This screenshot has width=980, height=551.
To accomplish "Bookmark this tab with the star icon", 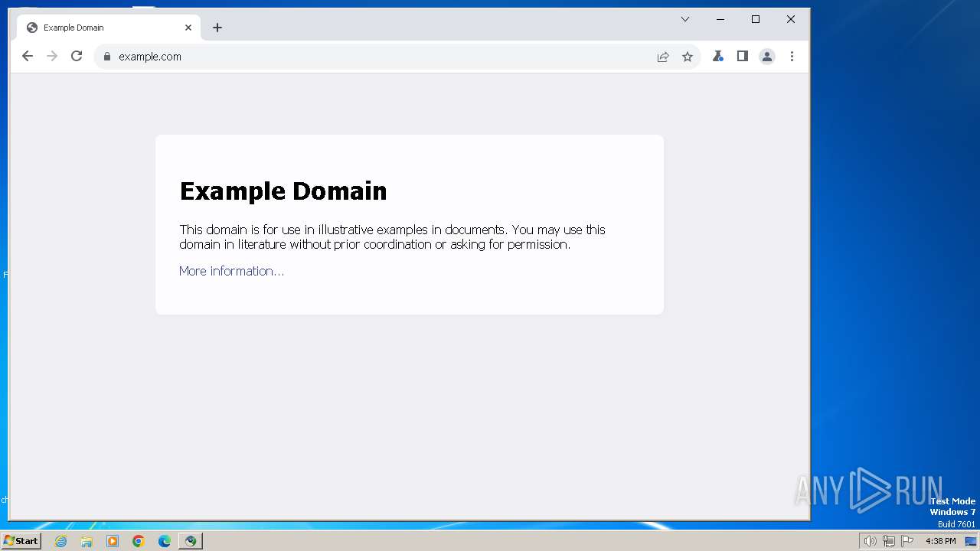I will click(x=688, y=57).
